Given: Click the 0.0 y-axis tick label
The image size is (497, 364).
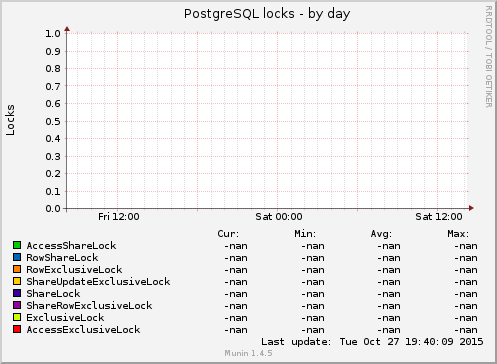Looking at the screenshot, I should (53, 209).
